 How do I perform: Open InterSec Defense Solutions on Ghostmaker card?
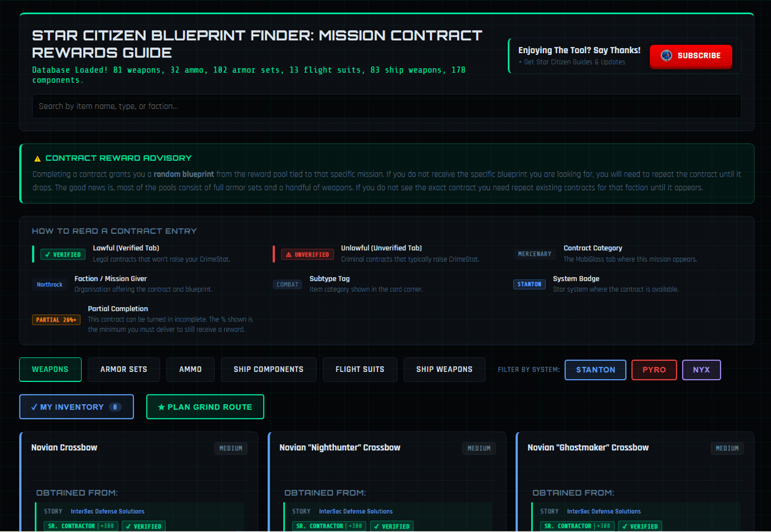604,511
